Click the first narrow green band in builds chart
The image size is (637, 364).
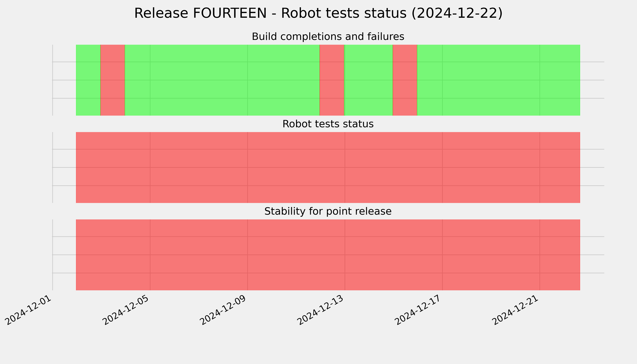coord(88,80)
